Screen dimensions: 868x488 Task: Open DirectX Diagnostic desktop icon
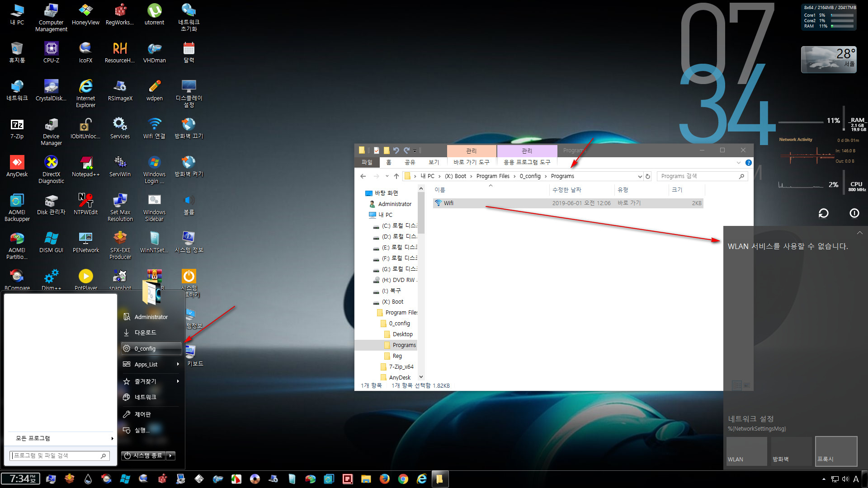tap(51, 169)
